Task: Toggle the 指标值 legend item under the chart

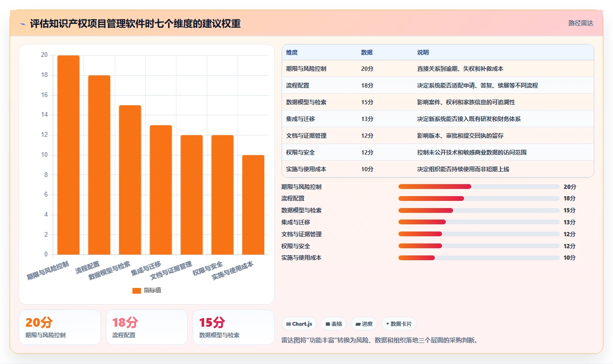Action: point(147,290)
